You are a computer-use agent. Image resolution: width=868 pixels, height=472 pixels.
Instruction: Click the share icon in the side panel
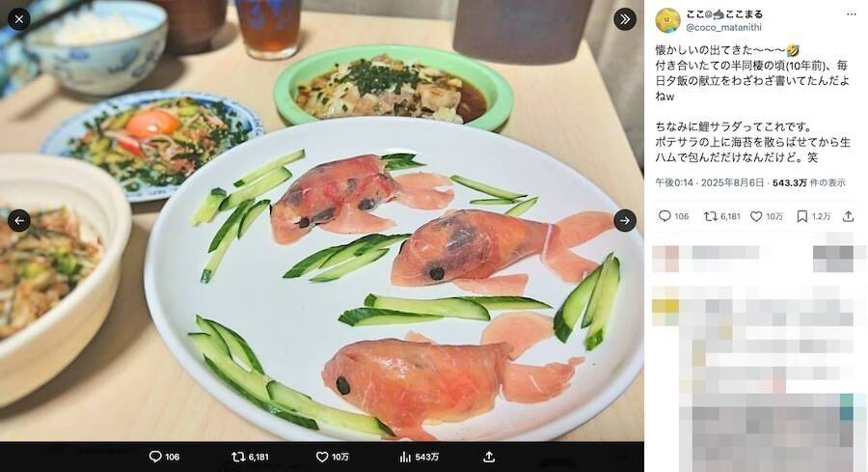pyautogui.click(x=850, y=216)
